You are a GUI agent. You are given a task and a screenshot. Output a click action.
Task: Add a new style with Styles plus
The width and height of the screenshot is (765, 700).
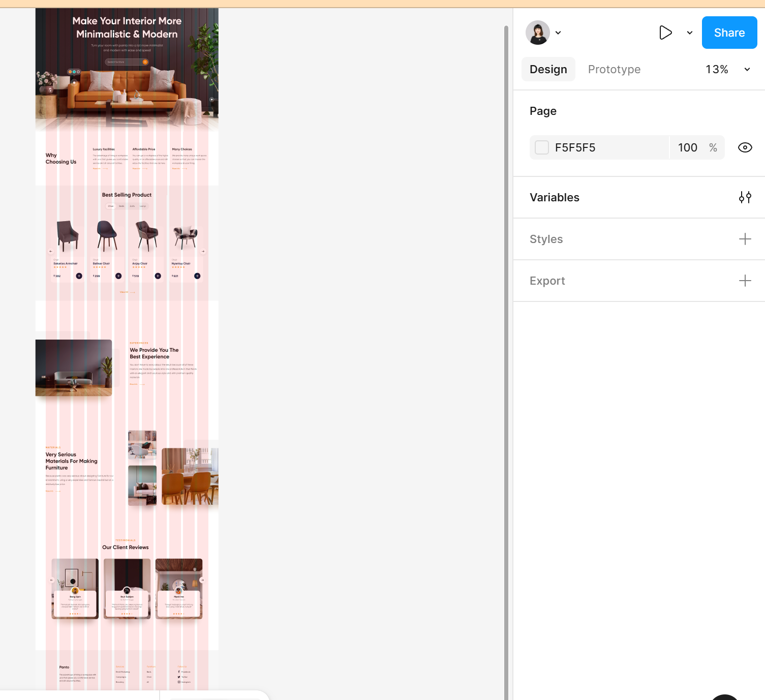745,239
